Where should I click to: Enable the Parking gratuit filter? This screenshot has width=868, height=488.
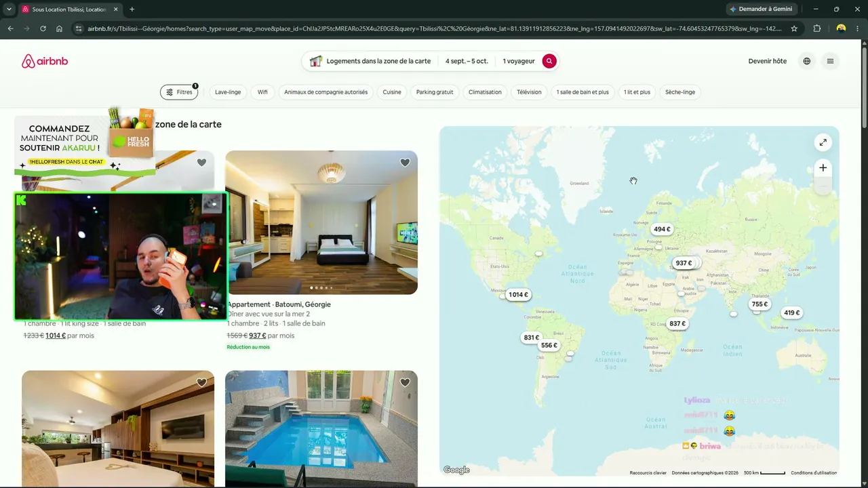pos(435,92)
